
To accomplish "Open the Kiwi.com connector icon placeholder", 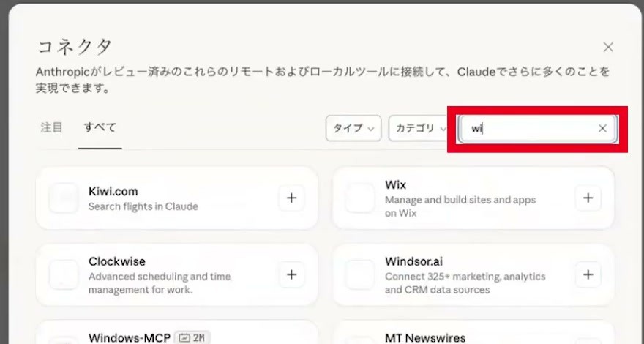I will click(64, 198).
